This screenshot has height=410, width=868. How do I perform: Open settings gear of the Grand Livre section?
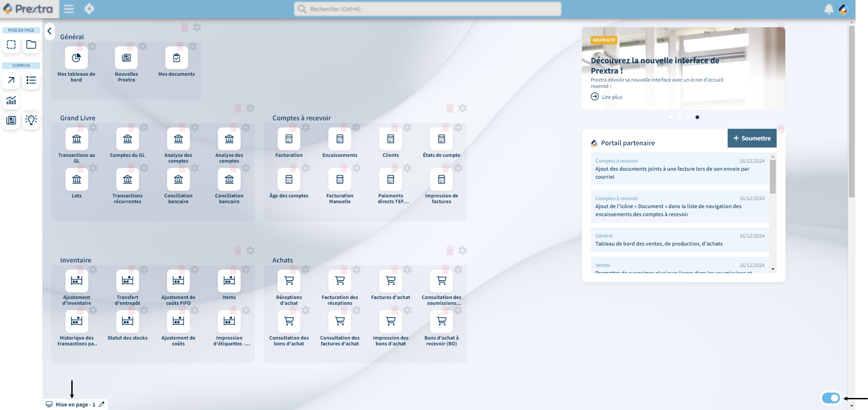(x=250, y=108)
